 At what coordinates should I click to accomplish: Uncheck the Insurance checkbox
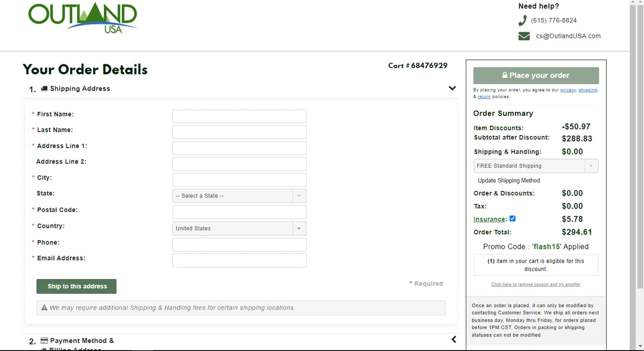512,218
